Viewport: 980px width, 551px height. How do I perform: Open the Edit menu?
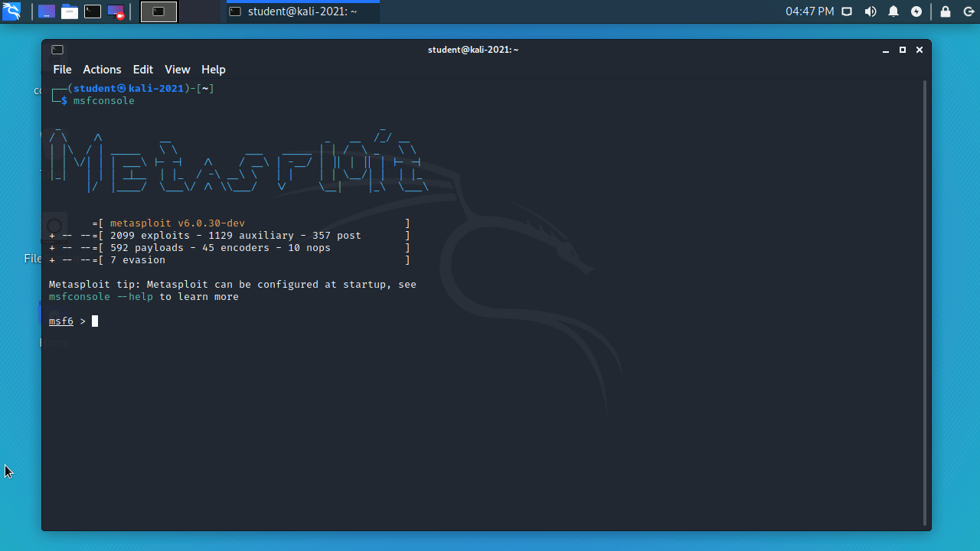pyautogui.click(x=143, y=70)
